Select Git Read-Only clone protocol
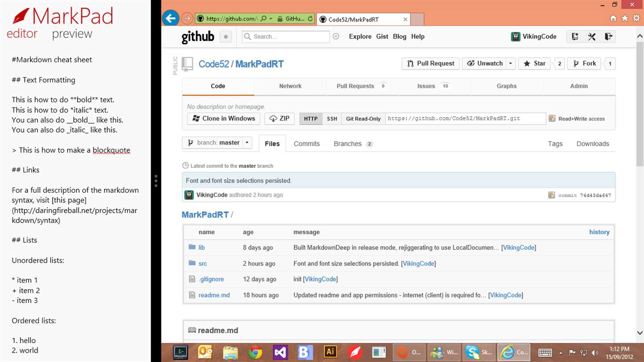This screenshot has width=644, height=362. [363, 118]
